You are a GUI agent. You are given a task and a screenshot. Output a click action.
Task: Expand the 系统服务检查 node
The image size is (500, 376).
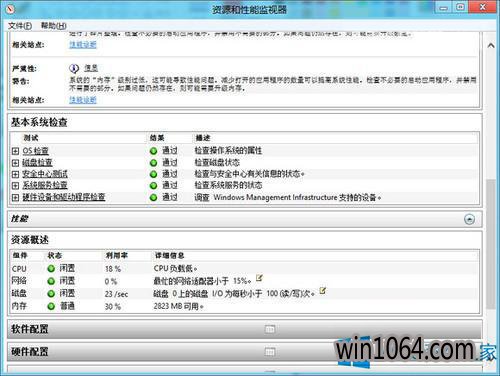[15, 185]
